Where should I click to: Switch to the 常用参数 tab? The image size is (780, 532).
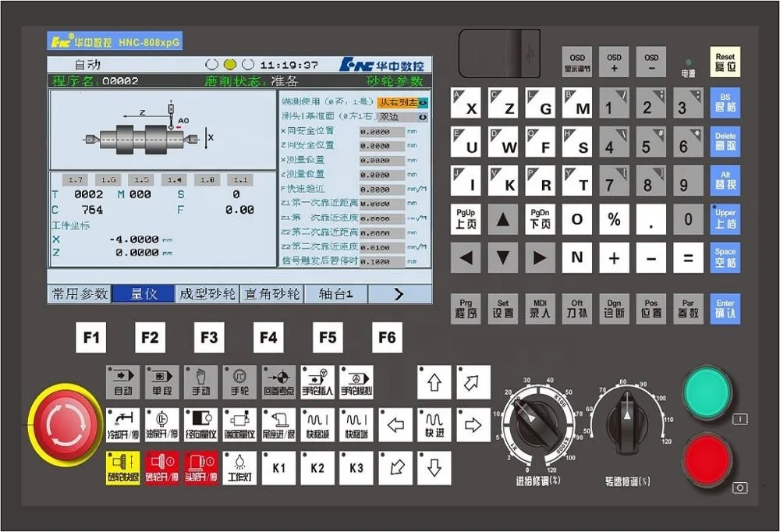click(80, 294)
